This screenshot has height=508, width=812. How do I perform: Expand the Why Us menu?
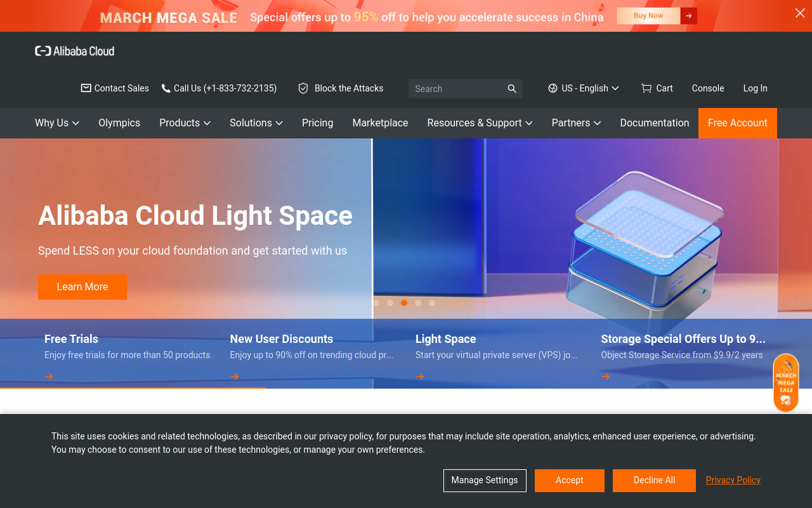point(57,123)
